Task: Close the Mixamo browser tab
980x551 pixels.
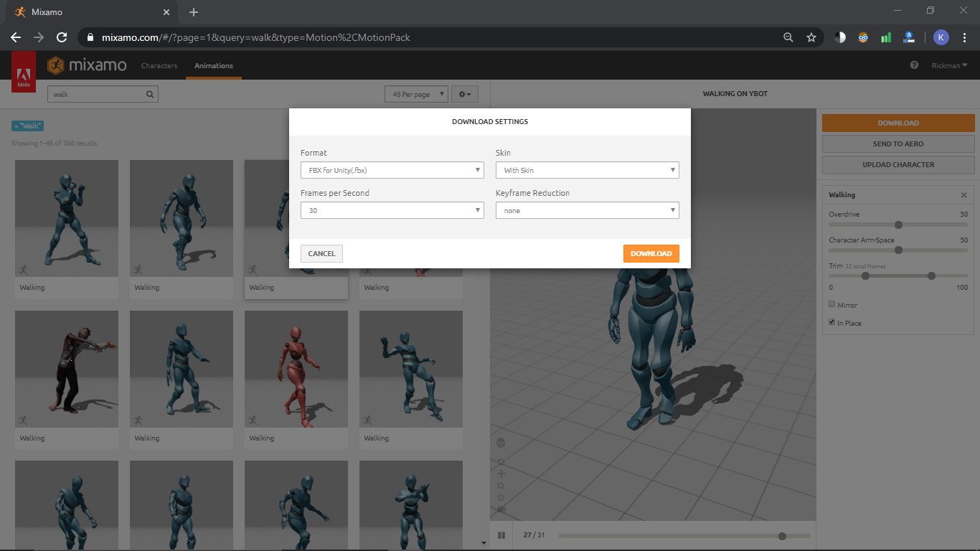Action: click(166, 12)
